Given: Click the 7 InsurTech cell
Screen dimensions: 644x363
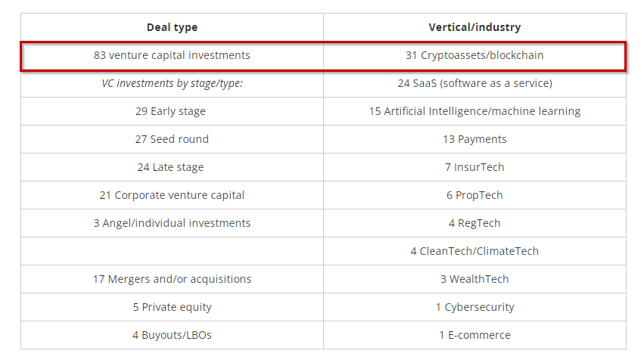Looking at the screenshot, I should coord(474,167).
